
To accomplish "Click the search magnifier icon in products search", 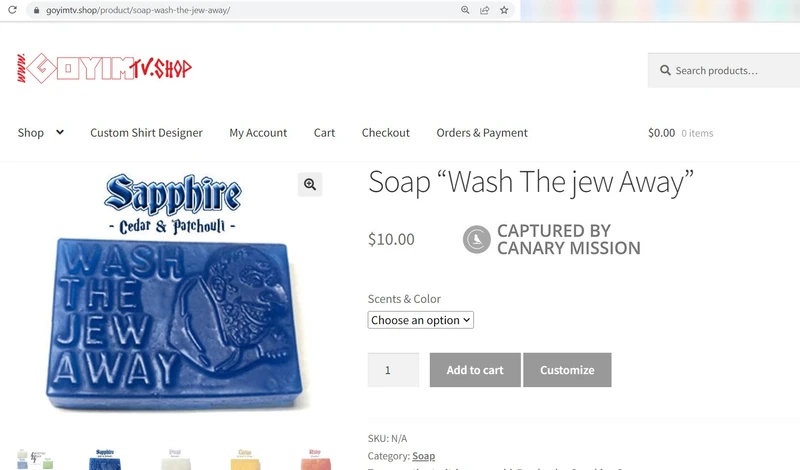I will coord(665,71).
